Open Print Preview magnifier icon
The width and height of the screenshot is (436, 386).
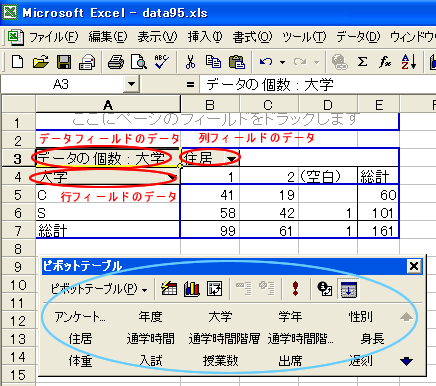click(x=139, y=62)
